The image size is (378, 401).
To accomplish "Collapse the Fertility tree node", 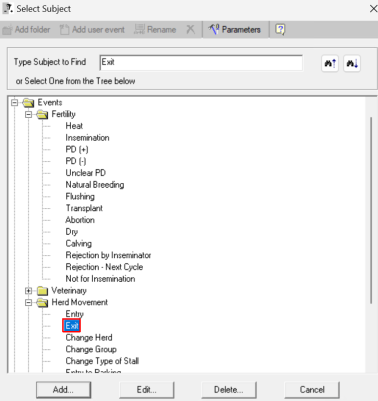I will click(x=29, y=114).
